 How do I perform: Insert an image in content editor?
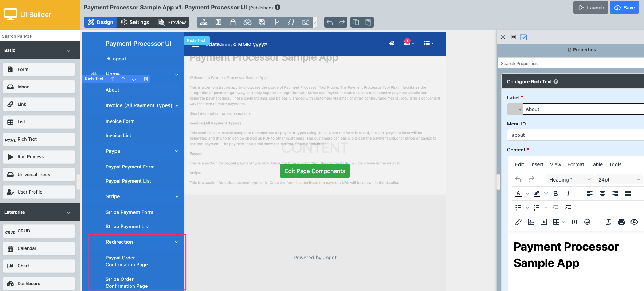click(531, 222)
